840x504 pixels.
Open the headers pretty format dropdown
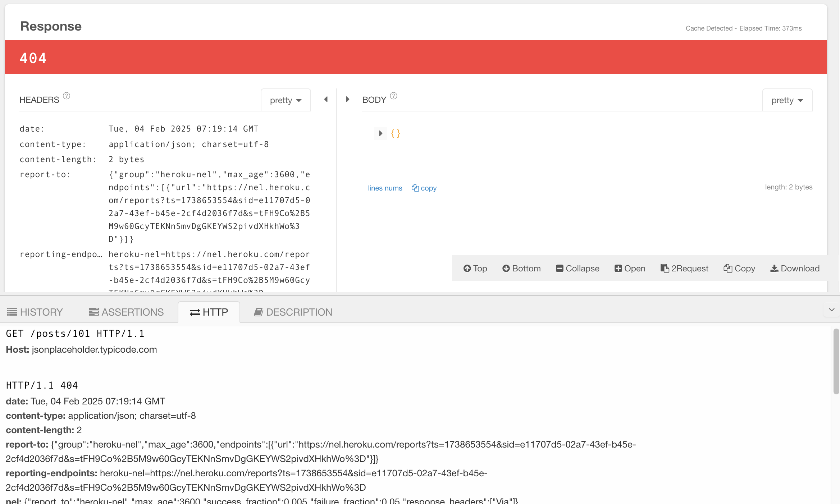pyautogui.click(x=286, y=100)
